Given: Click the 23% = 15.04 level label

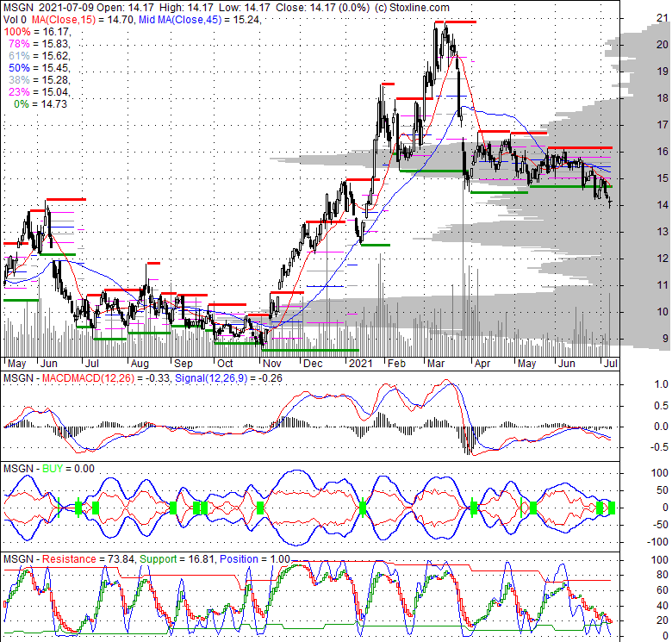Looking at the screenshot, I should (39, 91).
